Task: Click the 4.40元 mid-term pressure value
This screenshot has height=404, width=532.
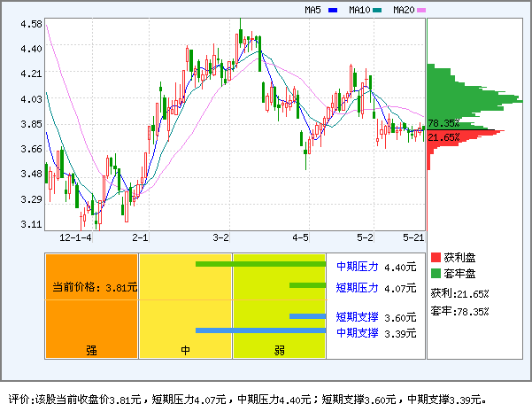Action: coord(400,268)
